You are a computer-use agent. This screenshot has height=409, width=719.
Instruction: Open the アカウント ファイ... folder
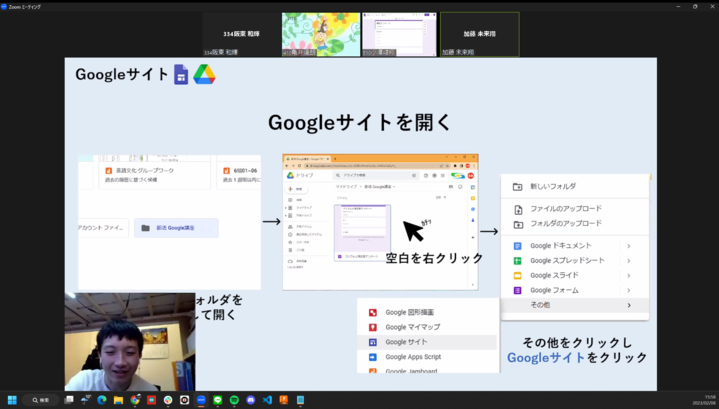click(x=104, y=228)
